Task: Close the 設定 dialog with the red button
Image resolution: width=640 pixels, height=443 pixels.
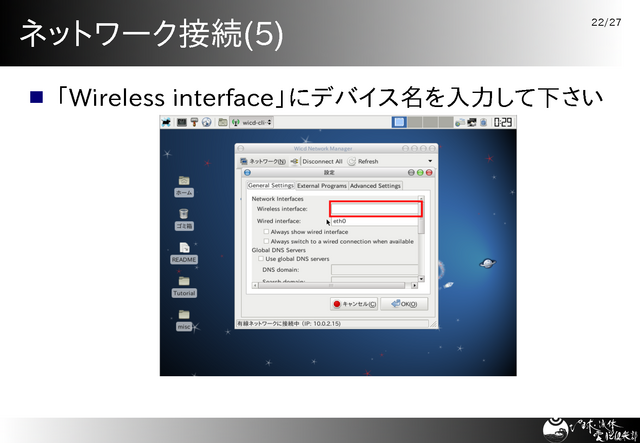Action: 429,173
